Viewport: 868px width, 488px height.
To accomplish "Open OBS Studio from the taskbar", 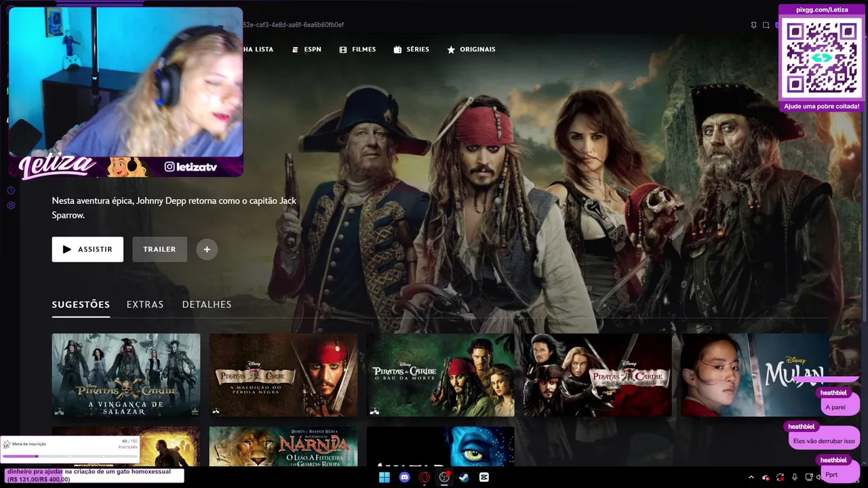I will tap(444, 477).
